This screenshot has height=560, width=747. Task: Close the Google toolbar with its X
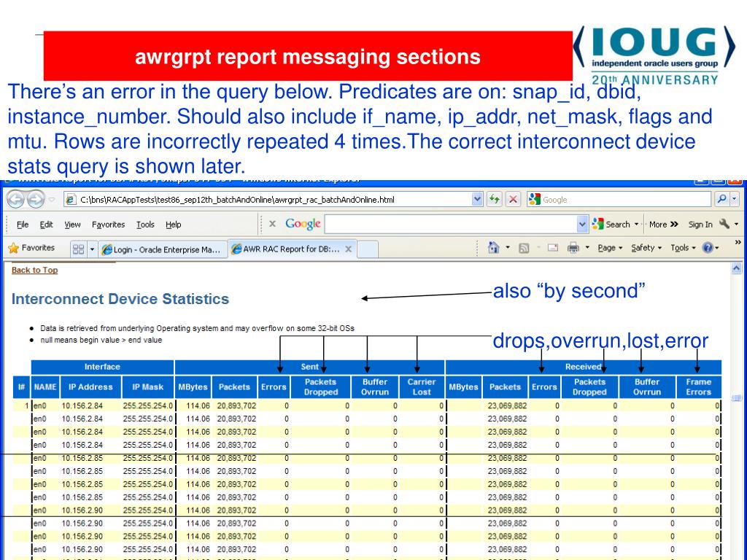click(272, 224)
